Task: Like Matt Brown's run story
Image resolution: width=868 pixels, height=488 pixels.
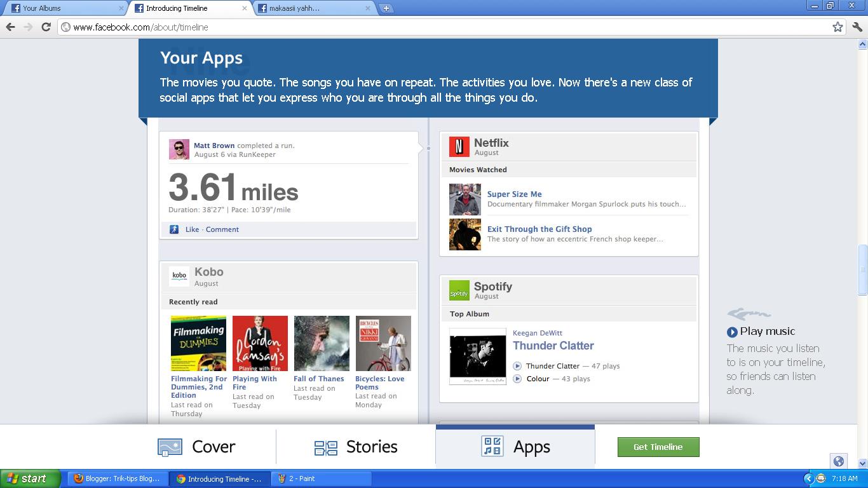Action: coord(192,229)
